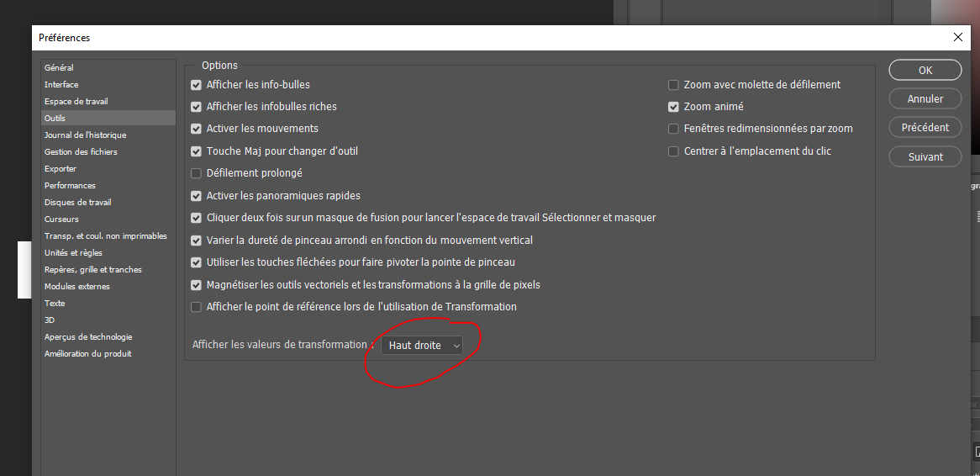Viewport: 980px width, 476px height.
Task: Open the Général preferences category
Action: pos(59,67)
